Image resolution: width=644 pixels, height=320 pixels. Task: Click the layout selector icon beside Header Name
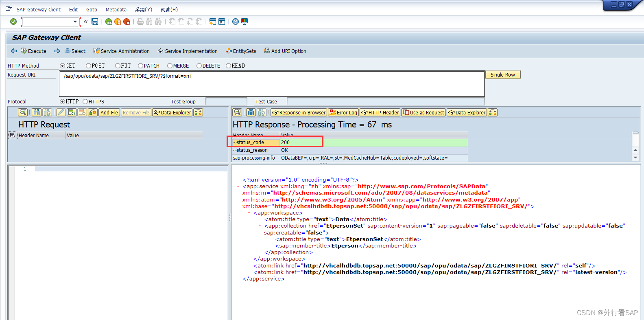pos(13,135)
